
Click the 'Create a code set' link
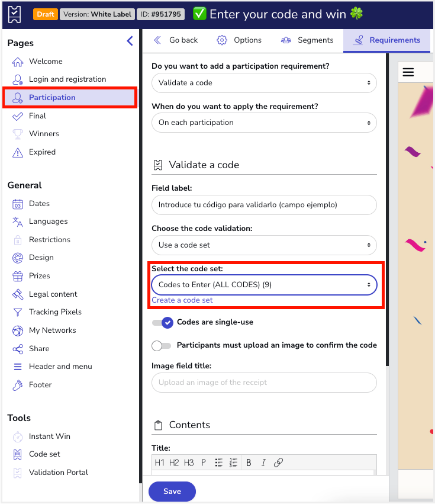[182, 300]
